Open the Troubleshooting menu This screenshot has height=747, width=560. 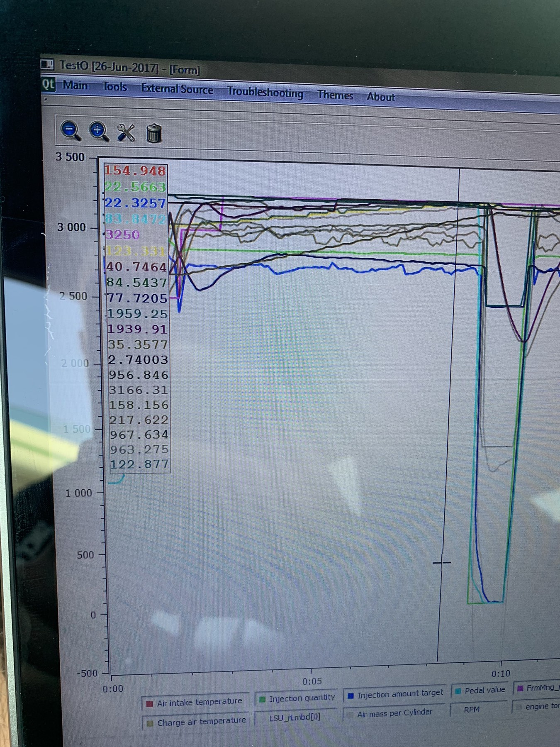click(265, 93)
